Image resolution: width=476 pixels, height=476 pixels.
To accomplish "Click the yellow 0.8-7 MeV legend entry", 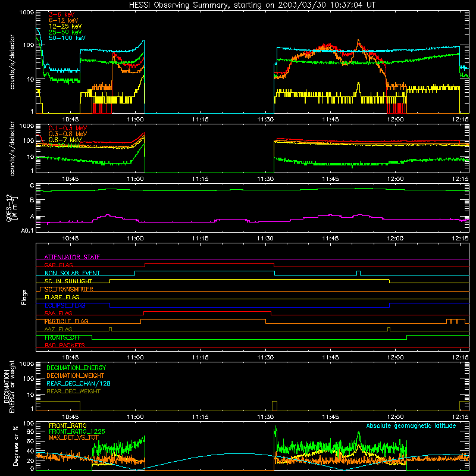I will [65, 140].
